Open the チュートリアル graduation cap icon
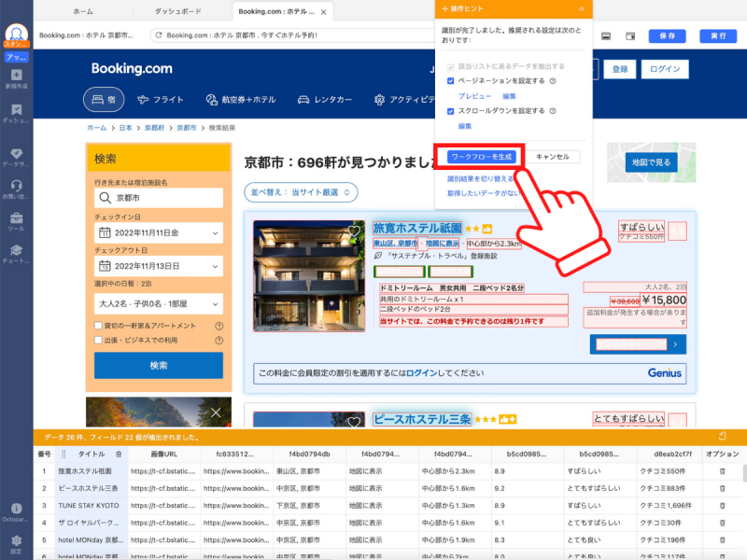Viewport: 747px width, 560px height. point(16,254)
